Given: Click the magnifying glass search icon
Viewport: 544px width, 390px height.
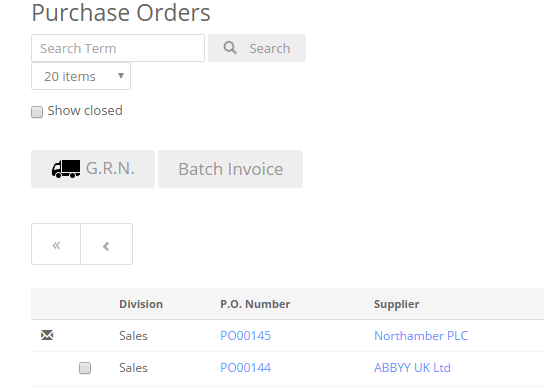Looking at the screenshot, I should [230, 48].
